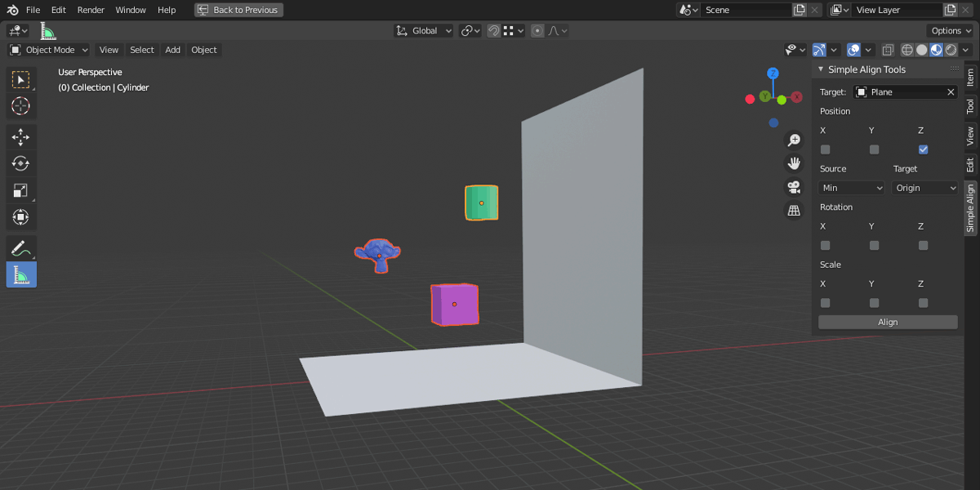Open the Target Origin dropdown
980x490 pixels.
[925, 188]
